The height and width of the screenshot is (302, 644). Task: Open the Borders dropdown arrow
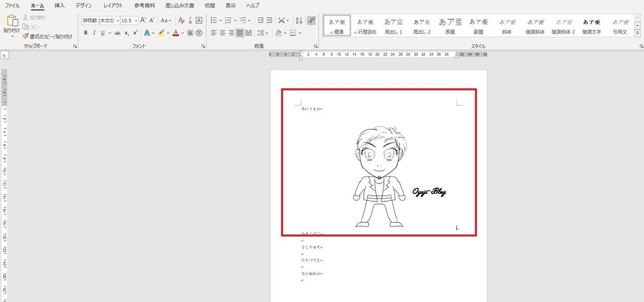[x=299, y=33]
